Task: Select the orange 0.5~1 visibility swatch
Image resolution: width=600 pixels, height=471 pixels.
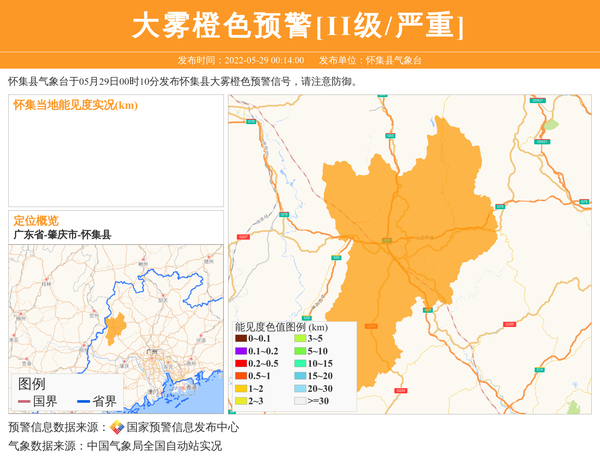Action: coord(241,376)
